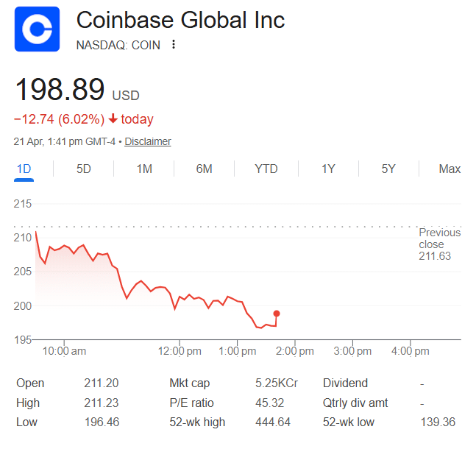Click the Coinbase Global Inc title

[x=180, y=20]
